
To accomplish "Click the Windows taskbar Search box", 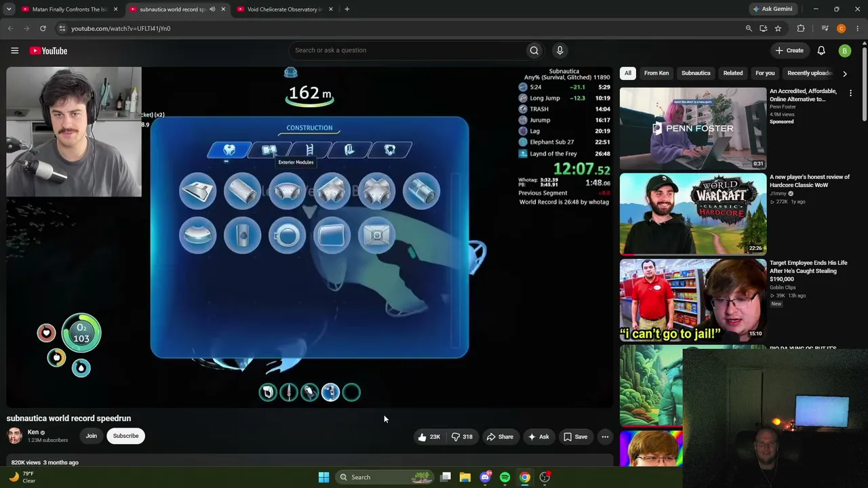I will click(385, 477).
